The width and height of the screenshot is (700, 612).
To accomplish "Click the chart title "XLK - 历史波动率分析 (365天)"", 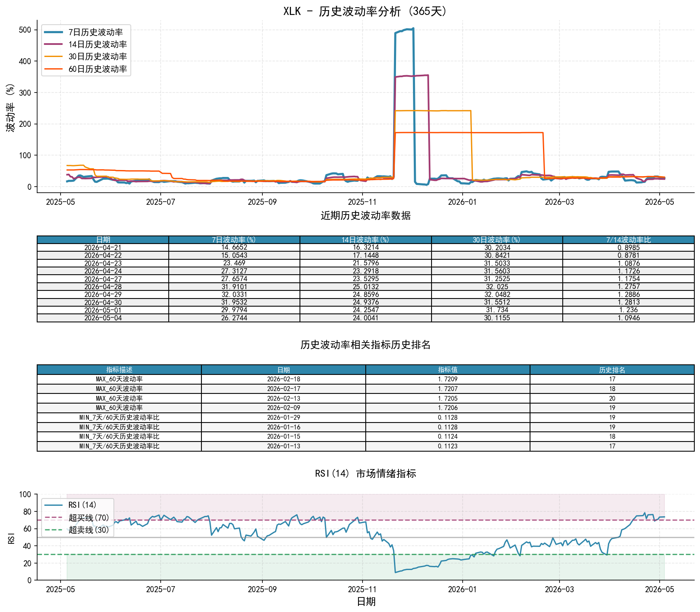I will pos(365,11).
